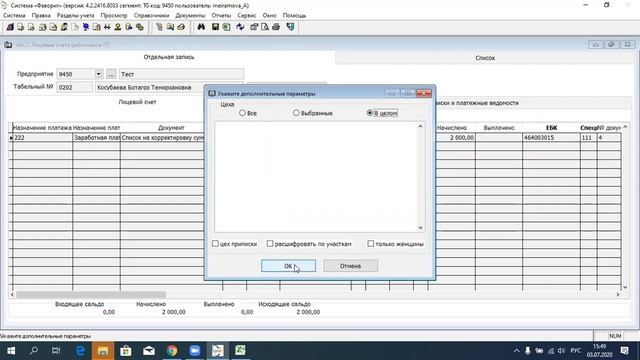This screenshot has height=360, width=640.
Task: Confirm dialog with OK button
Action: click(288, 266)
